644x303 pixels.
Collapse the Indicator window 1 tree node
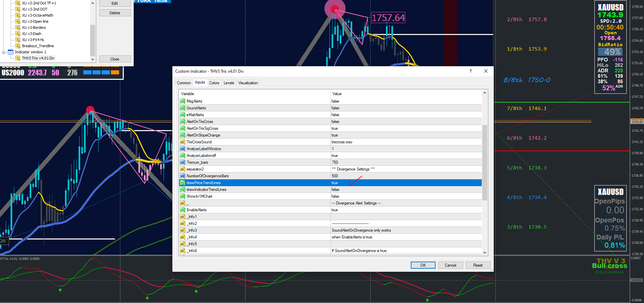point(4,52)
